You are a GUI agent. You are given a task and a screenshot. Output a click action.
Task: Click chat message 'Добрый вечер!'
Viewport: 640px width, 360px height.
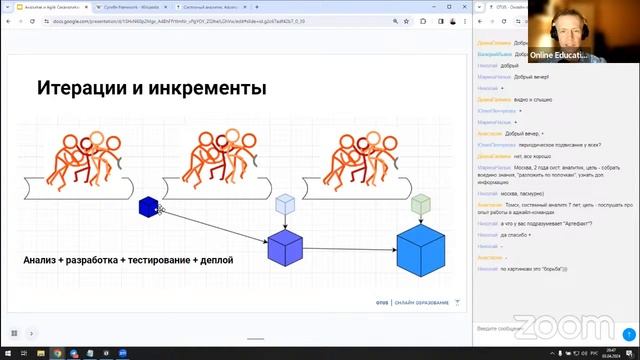[x=531, y=77]
